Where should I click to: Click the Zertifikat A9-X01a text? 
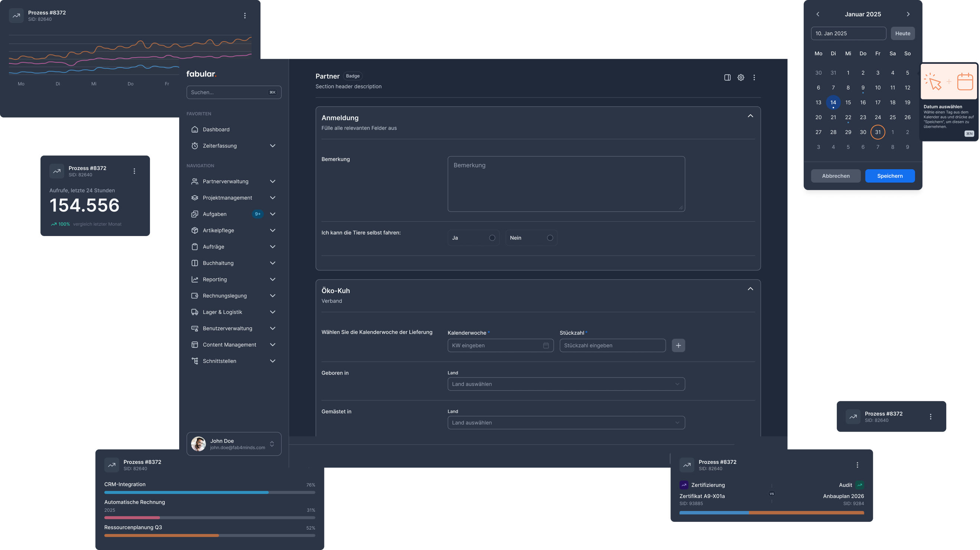click(702, 496)
